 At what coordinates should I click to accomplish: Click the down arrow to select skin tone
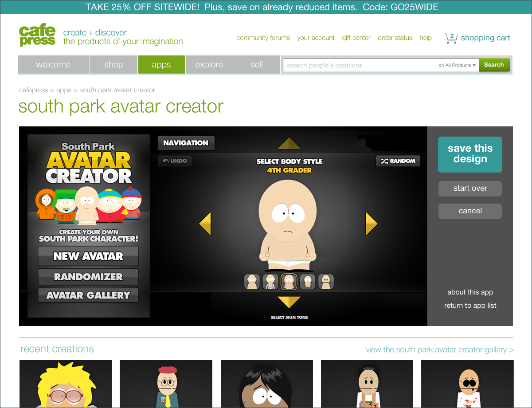pyautogui.click(x=289, y=302)
